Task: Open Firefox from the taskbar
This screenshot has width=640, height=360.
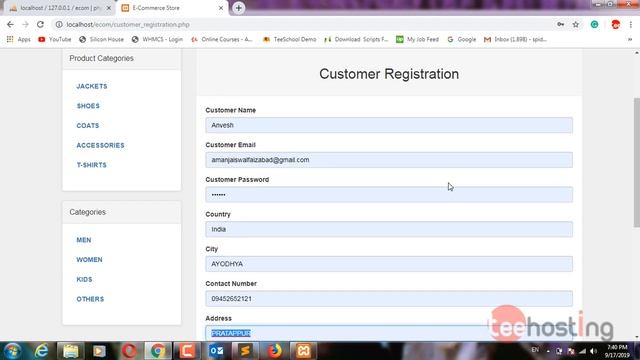Action: (274, 351)
